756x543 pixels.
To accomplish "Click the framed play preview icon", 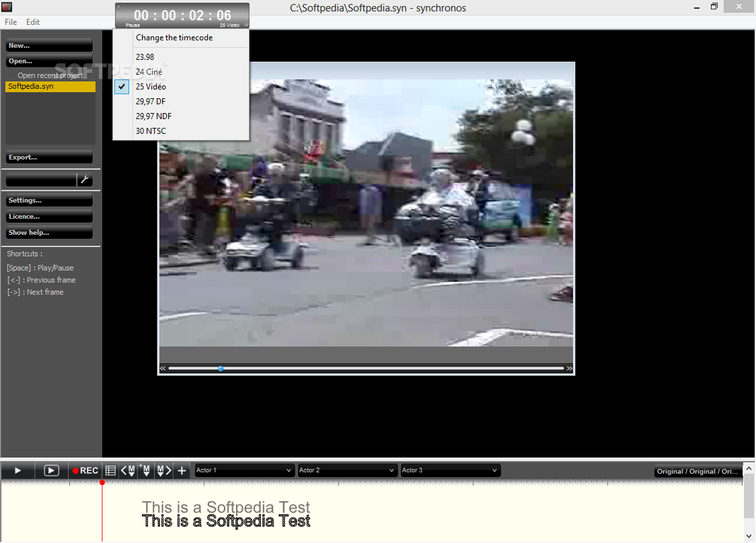I will point(51,470).
